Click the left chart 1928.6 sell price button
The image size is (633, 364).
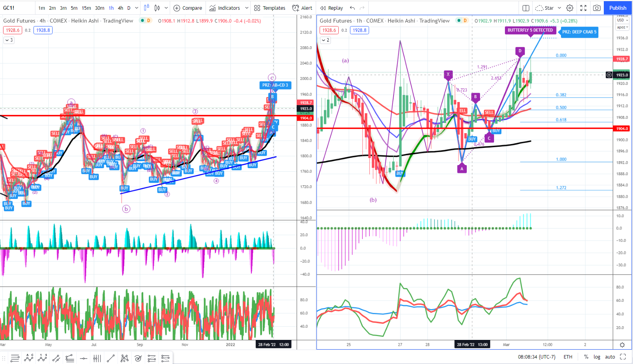click(12, 30)
